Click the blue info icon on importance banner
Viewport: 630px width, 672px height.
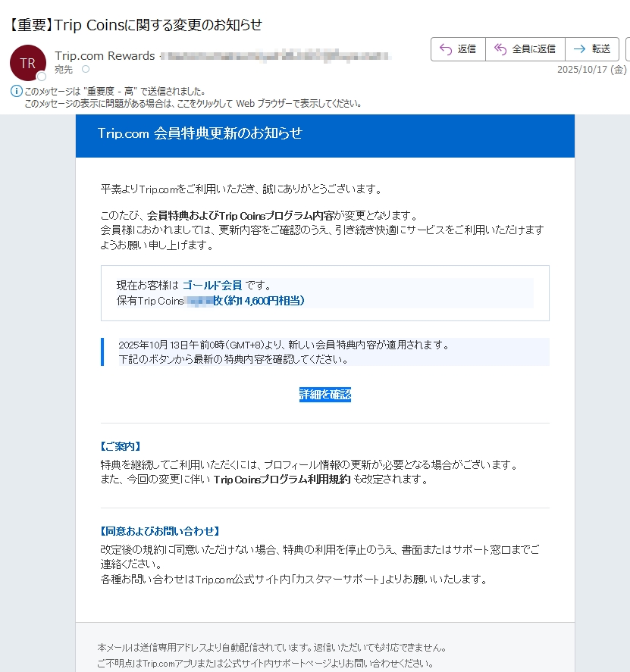tap(17, 90)
